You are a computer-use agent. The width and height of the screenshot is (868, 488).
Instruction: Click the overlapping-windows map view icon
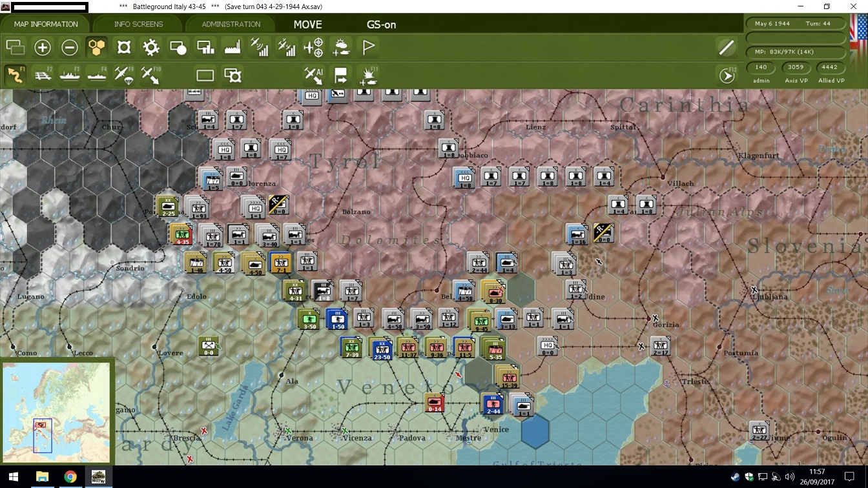[x=15, y=47]
